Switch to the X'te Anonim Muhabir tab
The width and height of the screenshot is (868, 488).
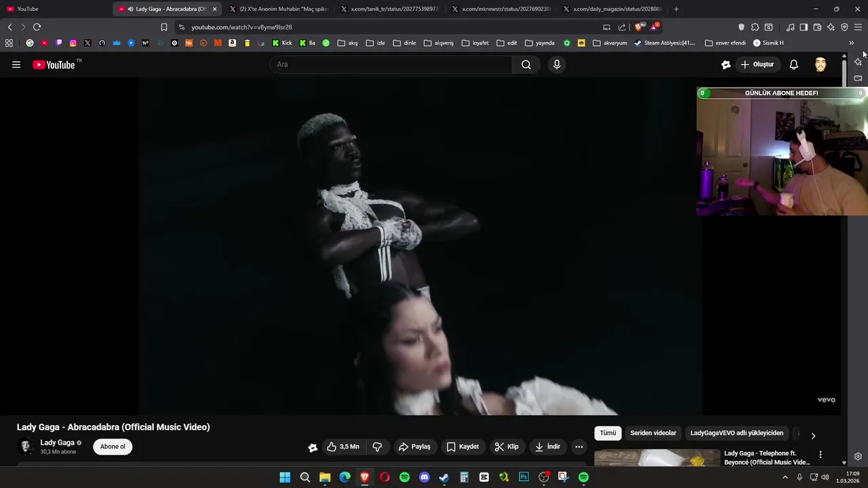[279, 9]
